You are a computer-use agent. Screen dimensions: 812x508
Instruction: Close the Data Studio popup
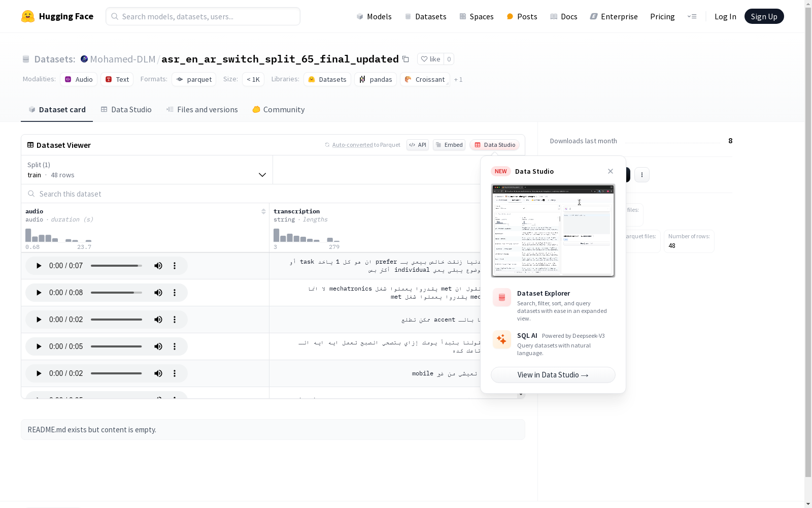point(611,171)
